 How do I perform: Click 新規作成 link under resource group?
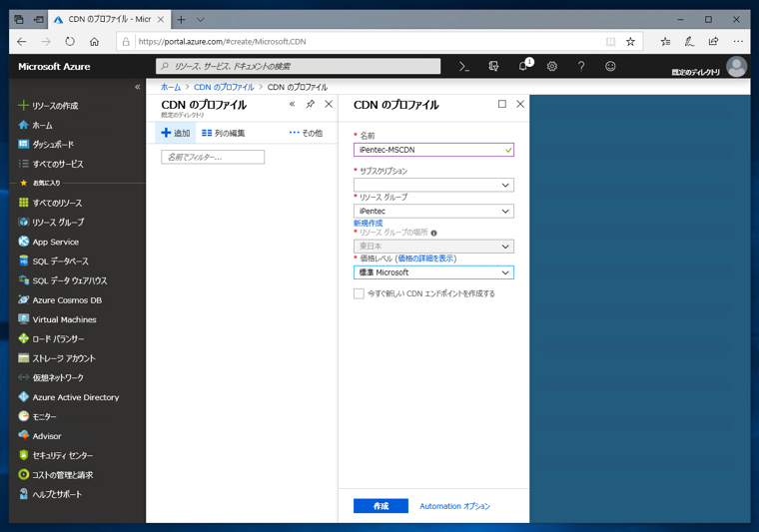[x=368, y=223]
